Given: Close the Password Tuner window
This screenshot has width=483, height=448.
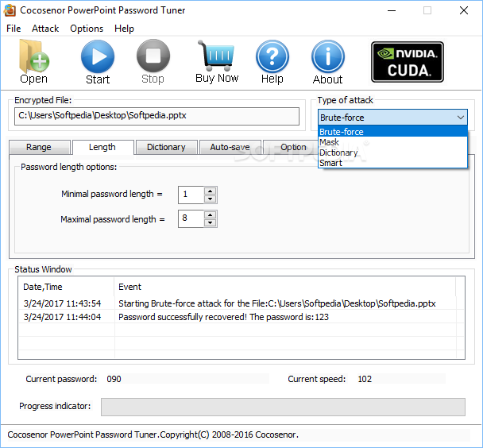Looking at the screenshot, I should click(x=464, y=10).
